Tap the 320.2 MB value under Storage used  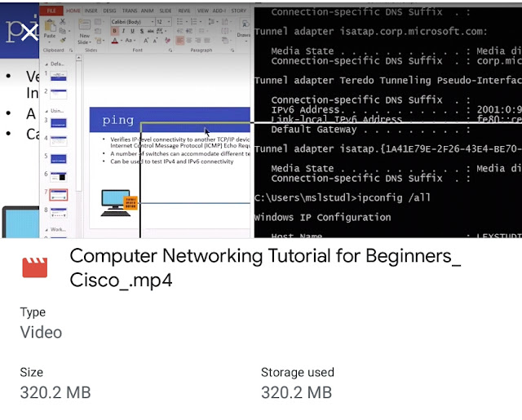click(296, 392)
